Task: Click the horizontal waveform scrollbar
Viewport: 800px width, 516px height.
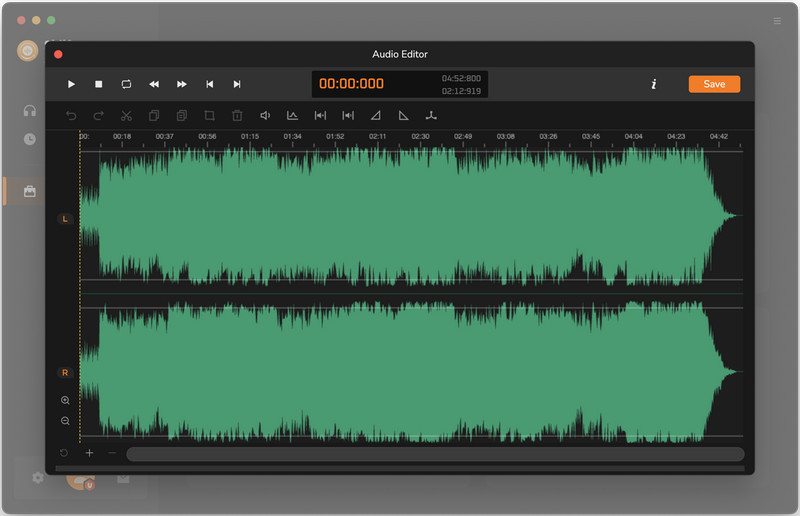Action: (435, 454)
